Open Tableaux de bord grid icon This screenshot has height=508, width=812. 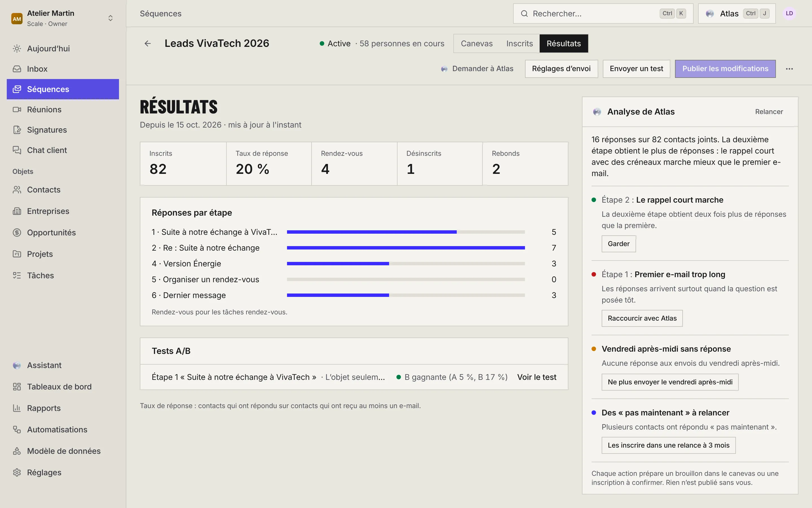pyautogui.click(x=17, y=387)
